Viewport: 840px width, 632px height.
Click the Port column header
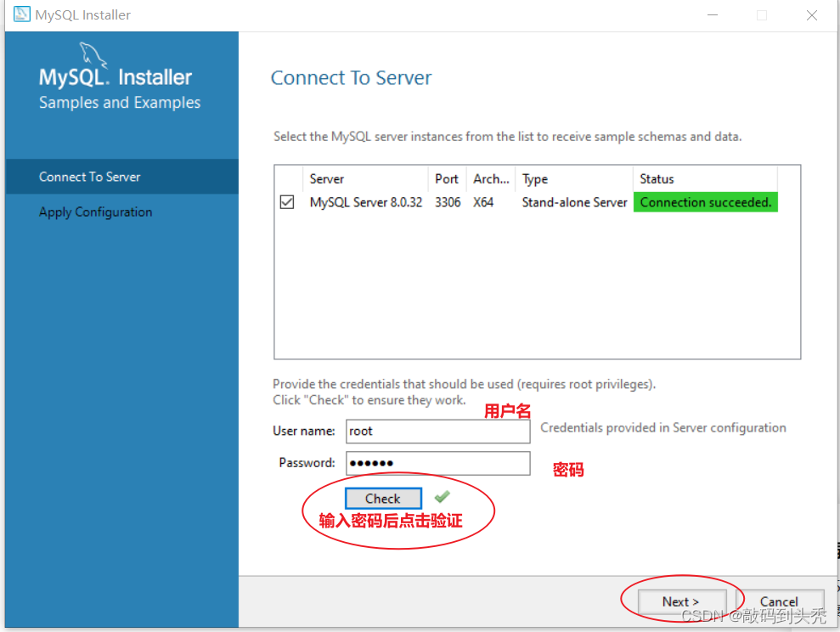coord(447,179)
